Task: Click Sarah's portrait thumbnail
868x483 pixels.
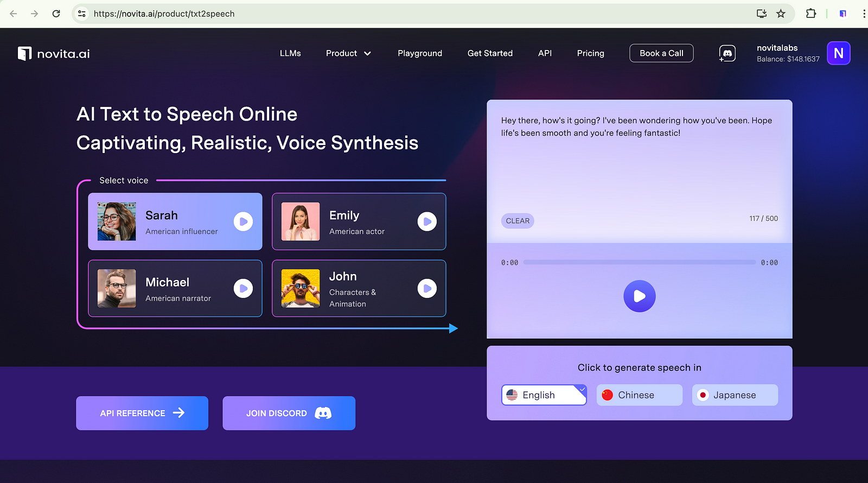Action: [117, 221]
